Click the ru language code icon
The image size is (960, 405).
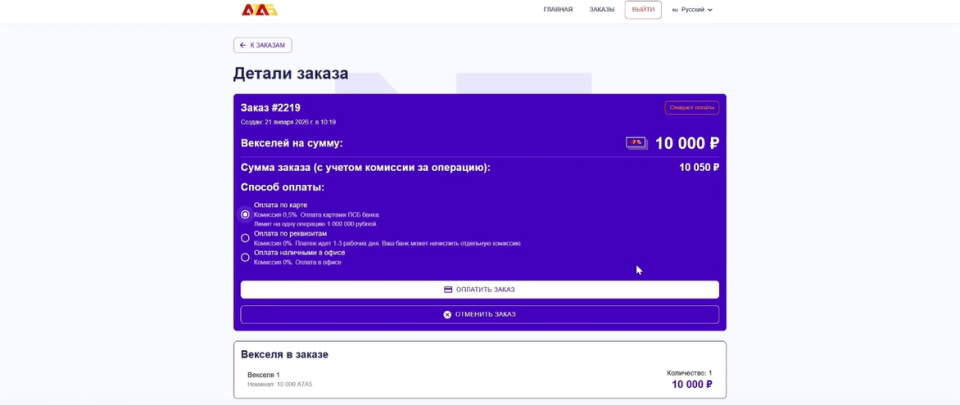(x=675, y=10)
